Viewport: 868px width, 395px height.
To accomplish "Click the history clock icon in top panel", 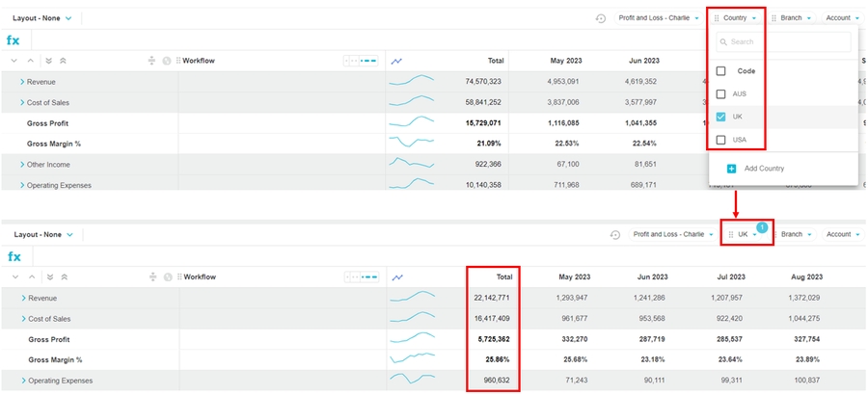I will click(601, 18).
